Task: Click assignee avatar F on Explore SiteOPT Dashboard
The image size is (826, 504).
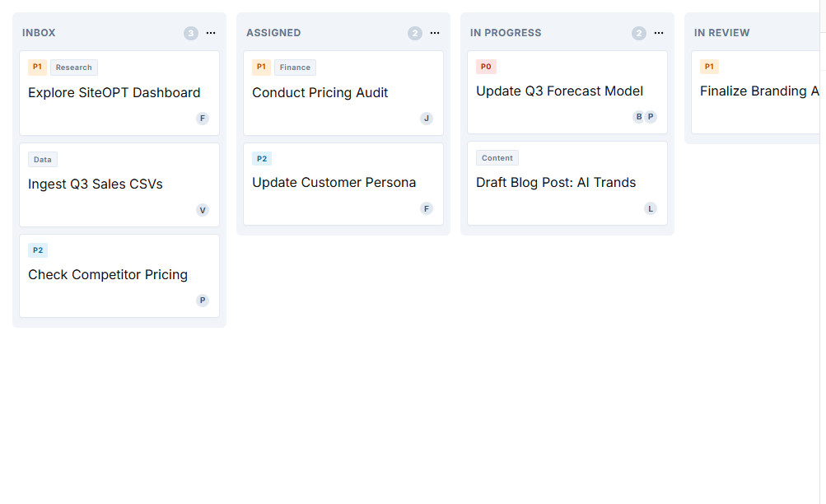Action: coord(203,119)
